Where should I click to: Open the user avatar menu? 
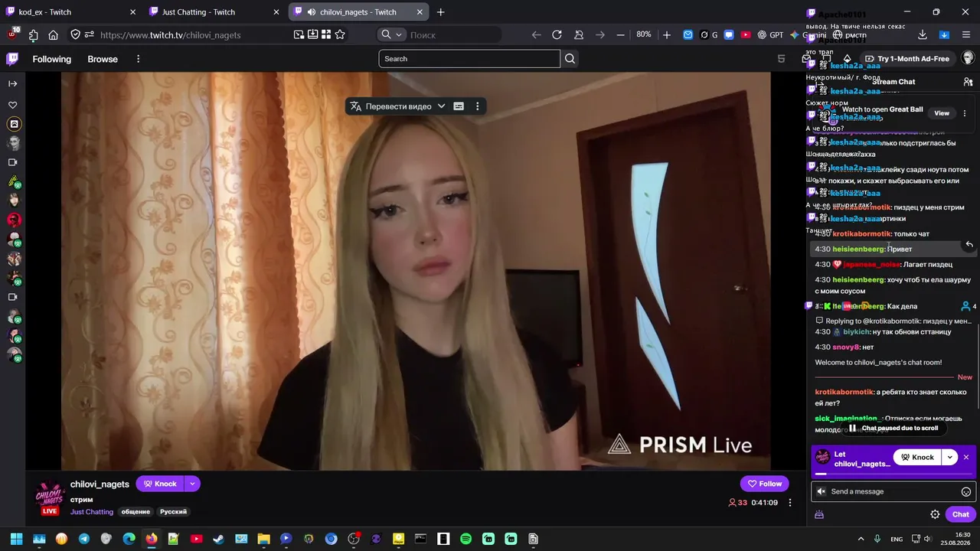tap(968, 59)
